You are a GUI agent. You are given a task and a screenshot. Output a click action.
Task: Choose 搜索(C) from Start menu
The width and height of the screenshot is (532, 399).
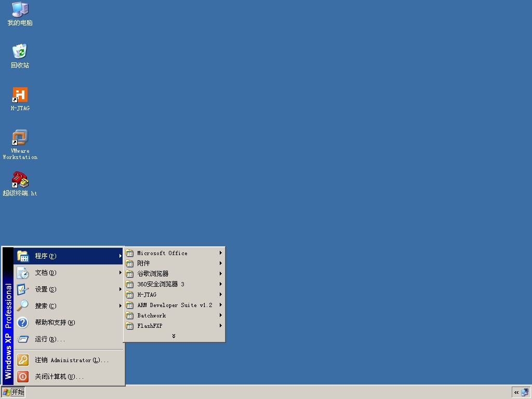[69, 306]
